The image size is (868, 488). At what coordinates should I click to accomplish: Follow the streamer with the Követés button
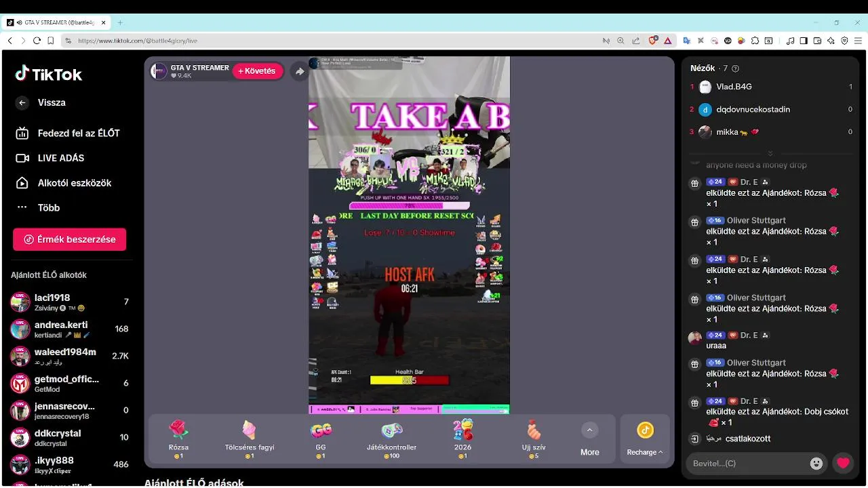258,71
